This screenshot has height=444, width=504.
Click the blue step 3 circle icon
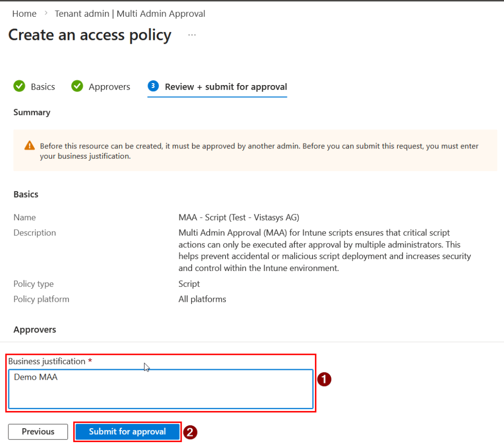pos(153,86)
